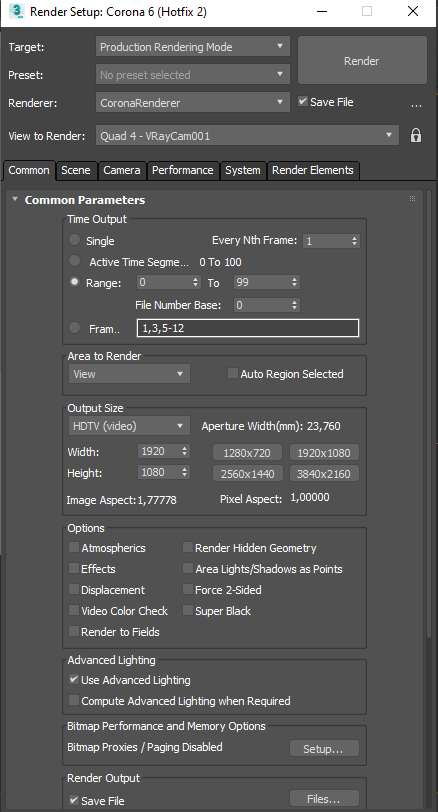Enable Compute Advanced Lighting when Required

point(74,700)
